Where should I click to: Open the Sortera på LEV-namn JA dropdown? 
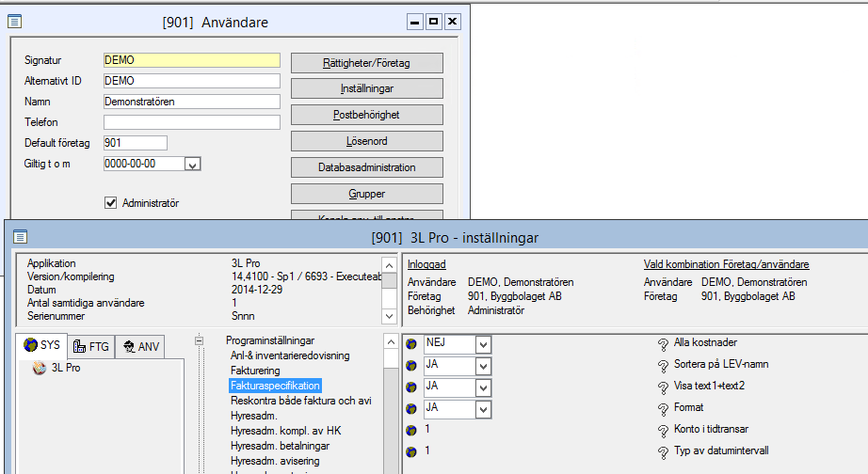point(483,366)
